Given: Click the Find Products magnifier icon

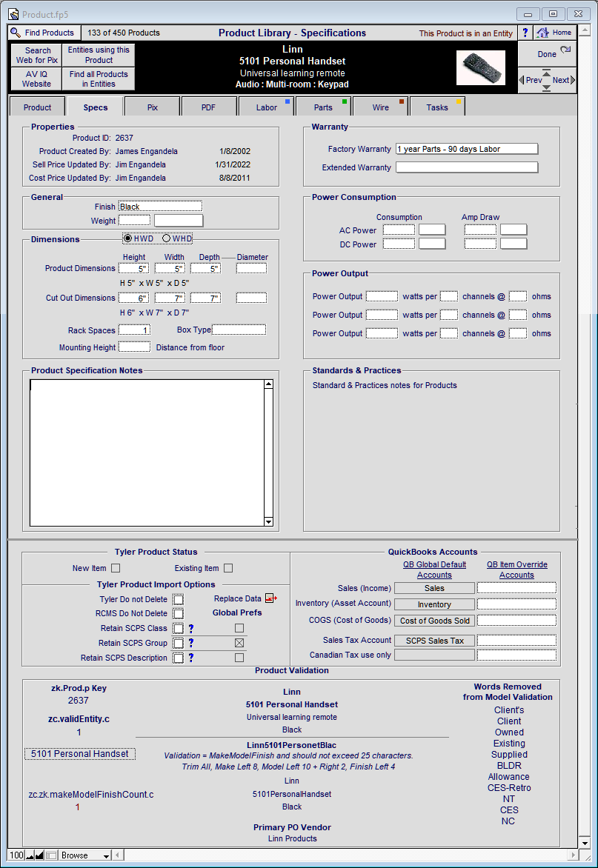Looking at the screenshot, I should [16, 33].
